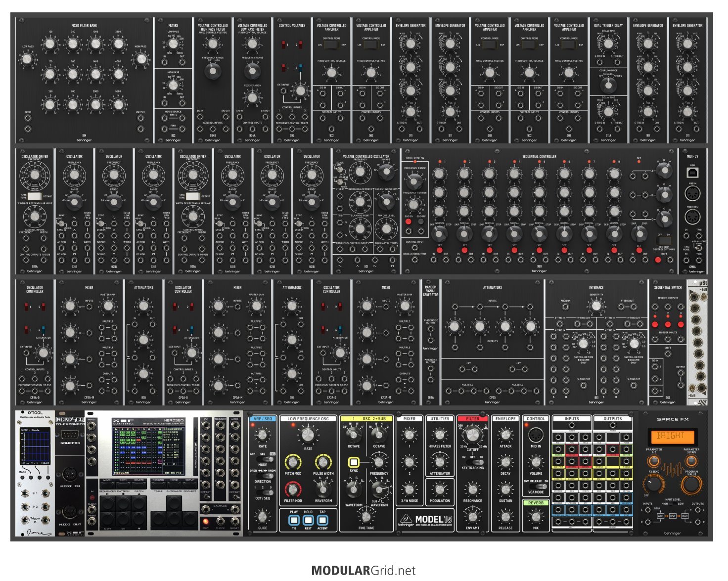Click the 'SEQUENTIAL CONTROLLER' module title
This screenshot has height=581, width=728.
(x=539, y=156)
